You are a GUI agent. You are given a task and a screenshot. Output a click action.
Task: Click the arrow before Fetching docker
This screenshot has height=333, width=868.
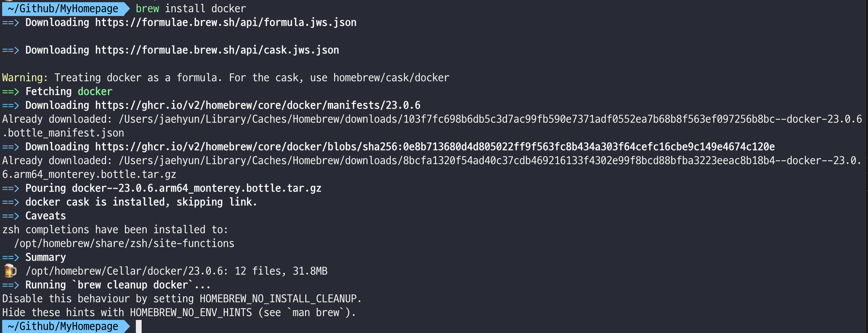coord(11,92)
